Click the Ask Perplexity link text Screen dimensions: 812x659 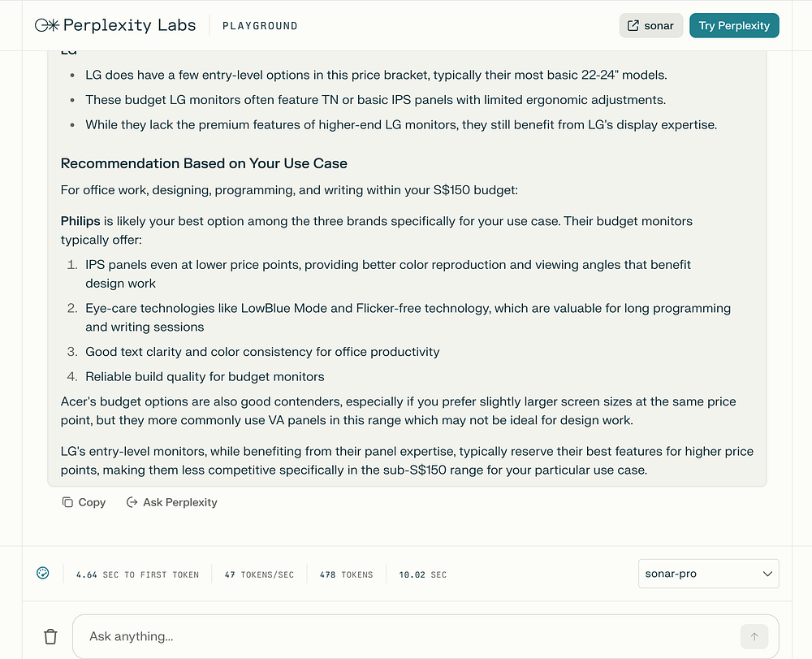pos(179,502)
